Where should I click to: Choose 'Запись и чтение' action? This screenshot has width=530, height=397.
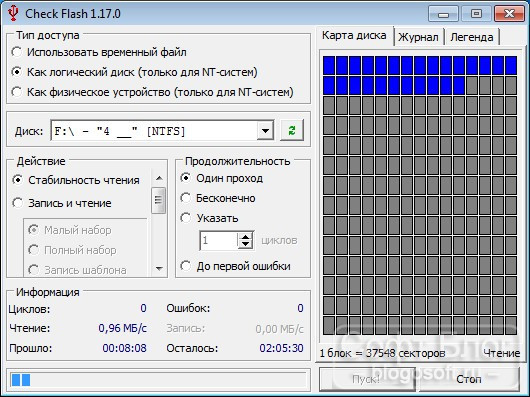[x=62, y=203]
